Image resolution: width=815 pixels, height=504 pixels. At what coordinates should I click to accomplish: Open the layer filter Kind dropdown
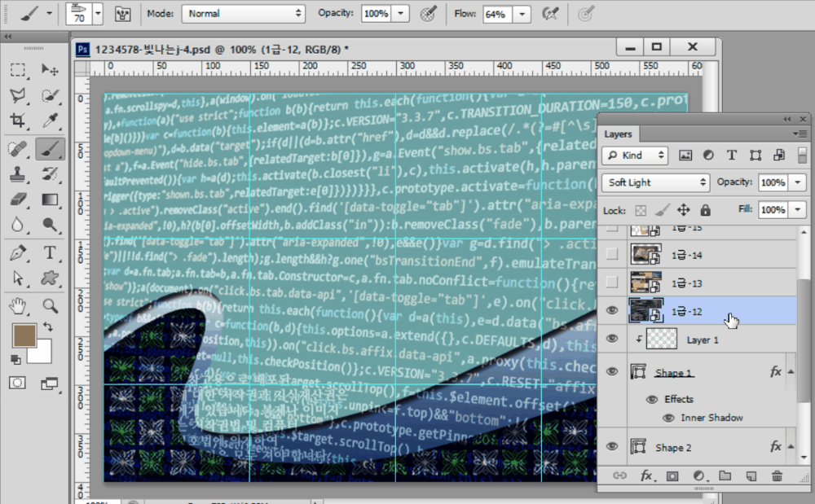point(635,156)
